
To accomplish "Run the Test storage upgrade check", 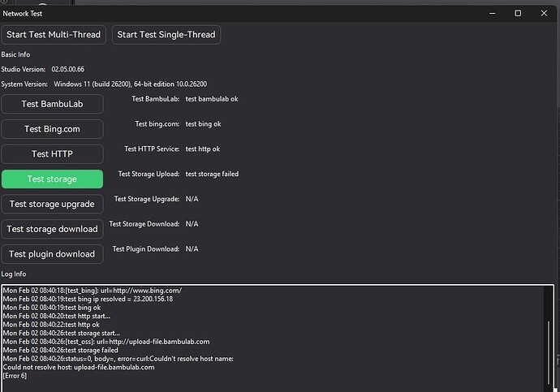I will [52, 204].
